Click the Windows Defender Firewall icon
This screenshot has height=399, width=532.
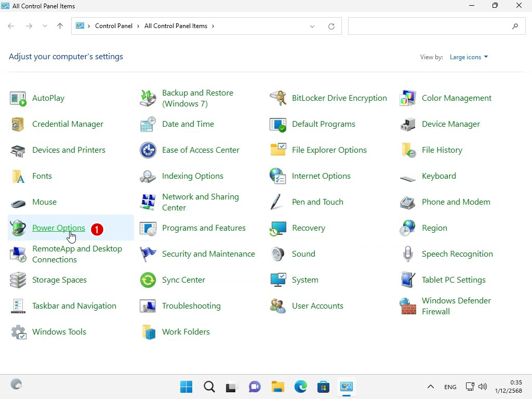pos(408,306)
